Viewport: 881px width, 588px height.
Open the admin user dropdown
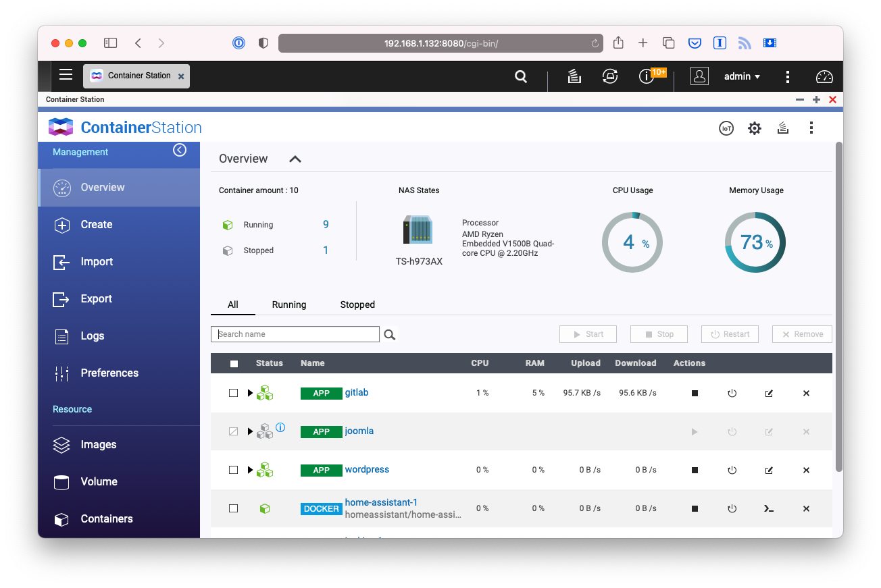click(742, 76)
